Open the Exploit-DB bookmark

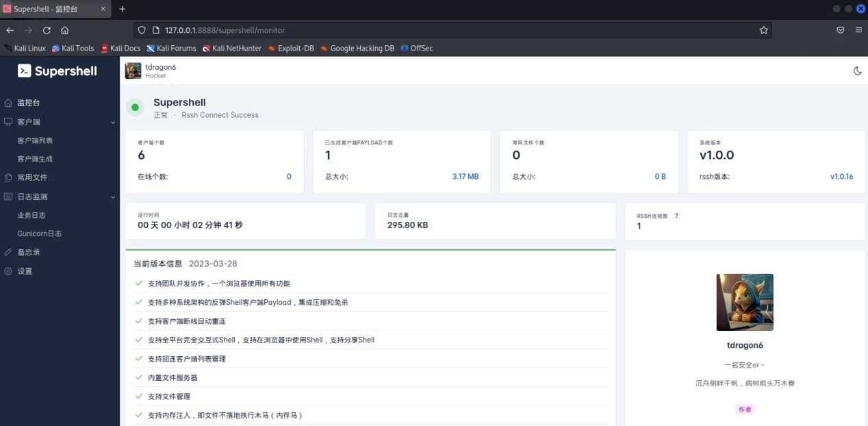point(291,49)
